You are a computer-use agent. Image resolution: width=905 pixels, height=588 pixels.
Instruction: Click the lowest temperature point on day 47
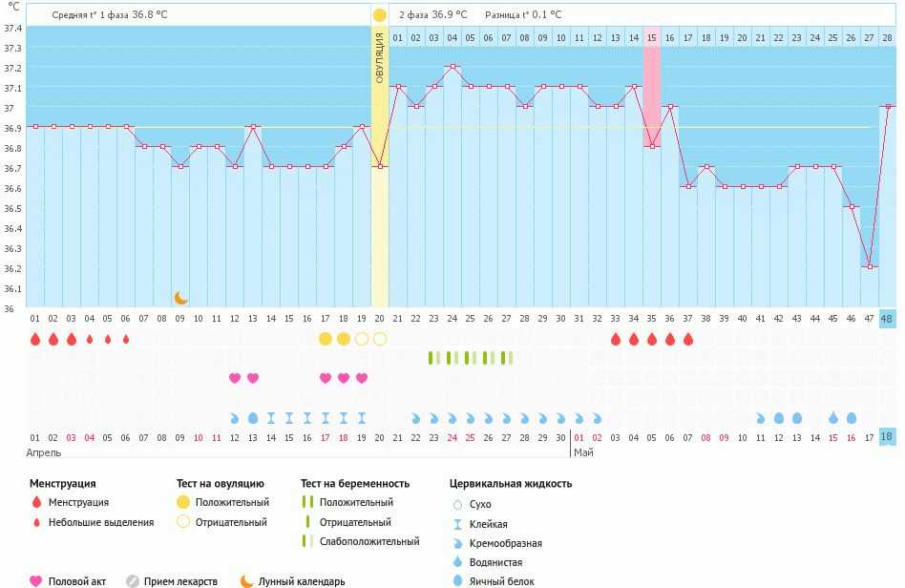click(x=870, y=266)
